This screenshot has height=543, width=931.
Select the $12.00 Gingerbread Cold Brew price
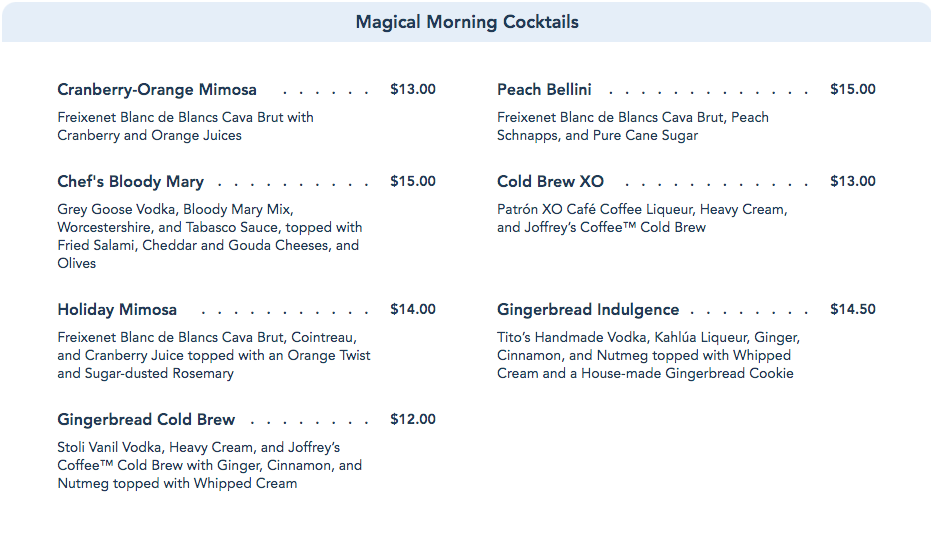click(413, 420)
